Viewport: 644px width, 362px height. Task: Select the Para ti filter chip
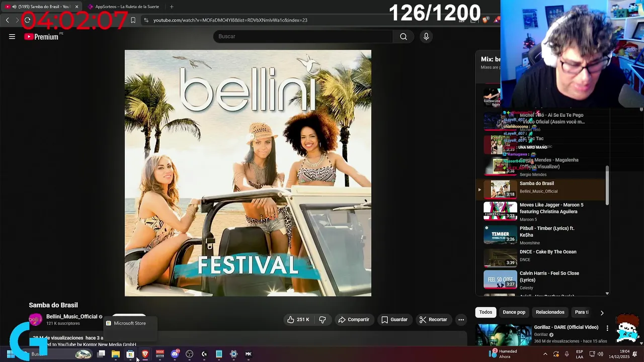click(582, 312)
